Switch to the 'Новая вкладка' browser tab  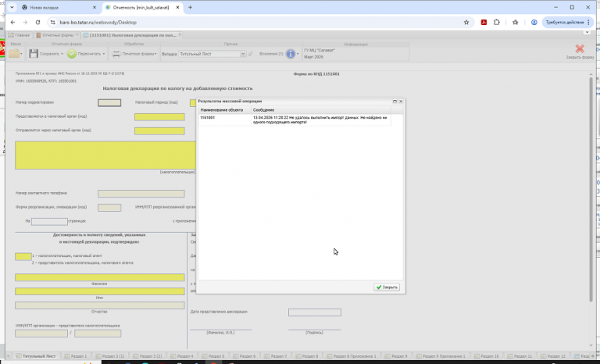click(x=57, y=7)
